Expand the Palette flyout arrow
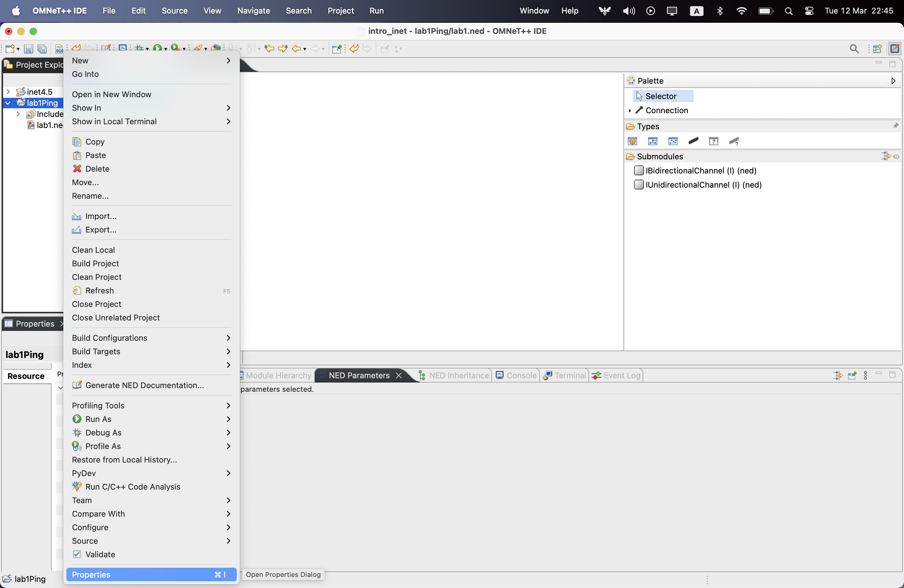 coord(893,81)
